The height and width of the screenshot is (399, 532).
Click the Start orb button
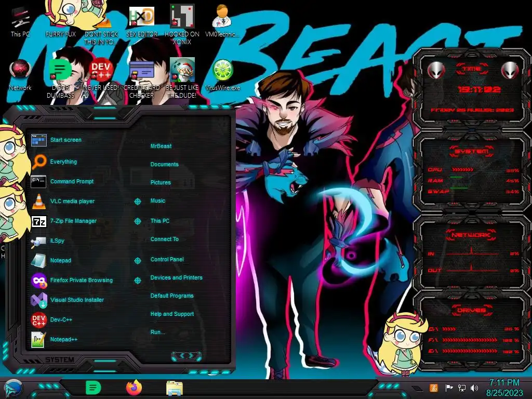pyautogui.click(x=14, y=389)
